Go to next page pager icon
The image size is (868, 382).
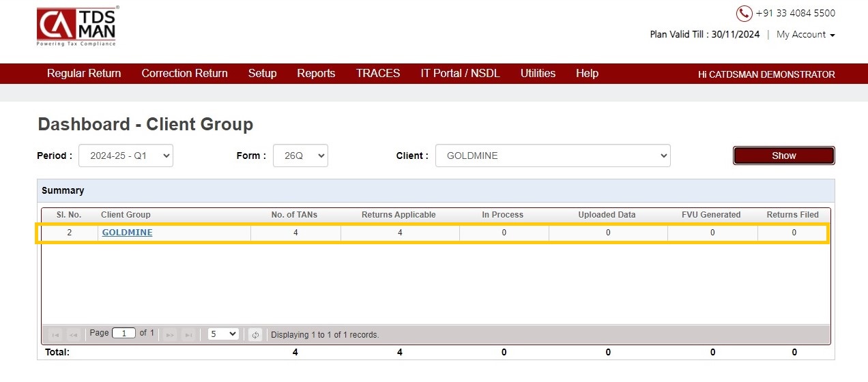pyautogui.click(x=170, y=334)
